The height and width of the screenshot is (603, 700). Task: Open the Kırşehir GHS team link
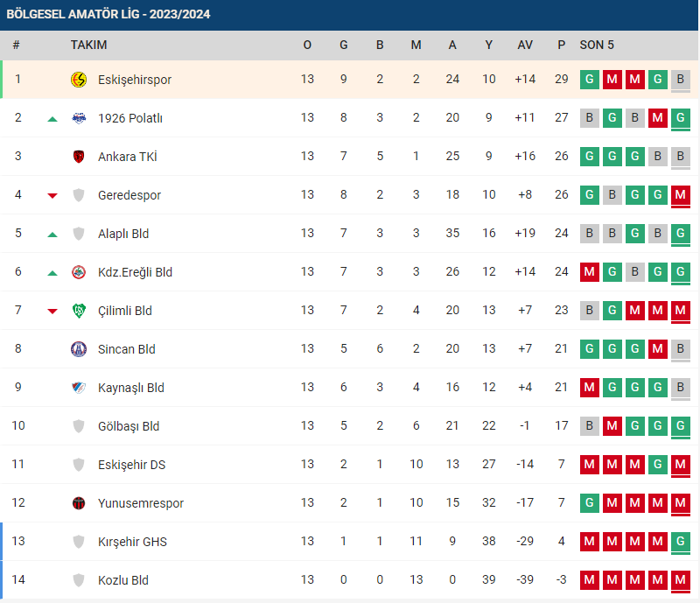tap(132, 542)
